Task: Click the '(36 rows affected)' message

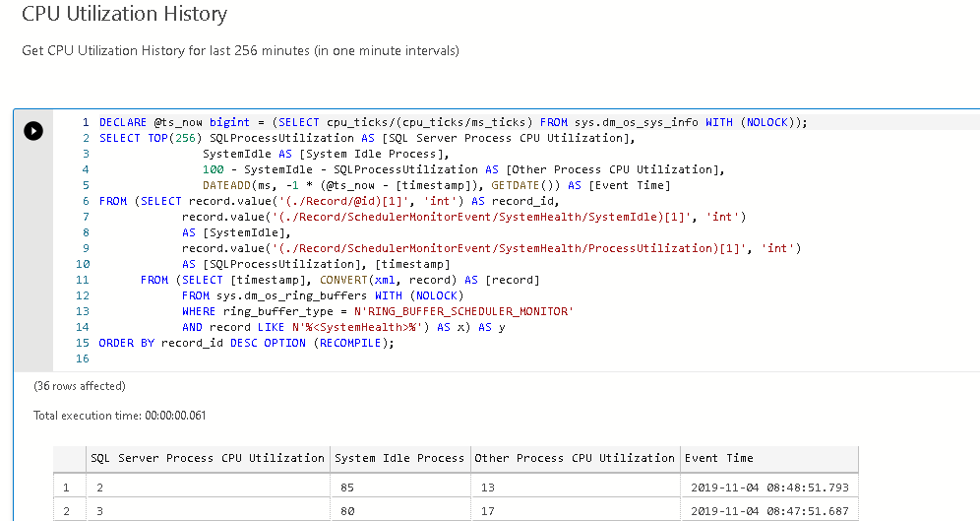Action: [80, 386]
